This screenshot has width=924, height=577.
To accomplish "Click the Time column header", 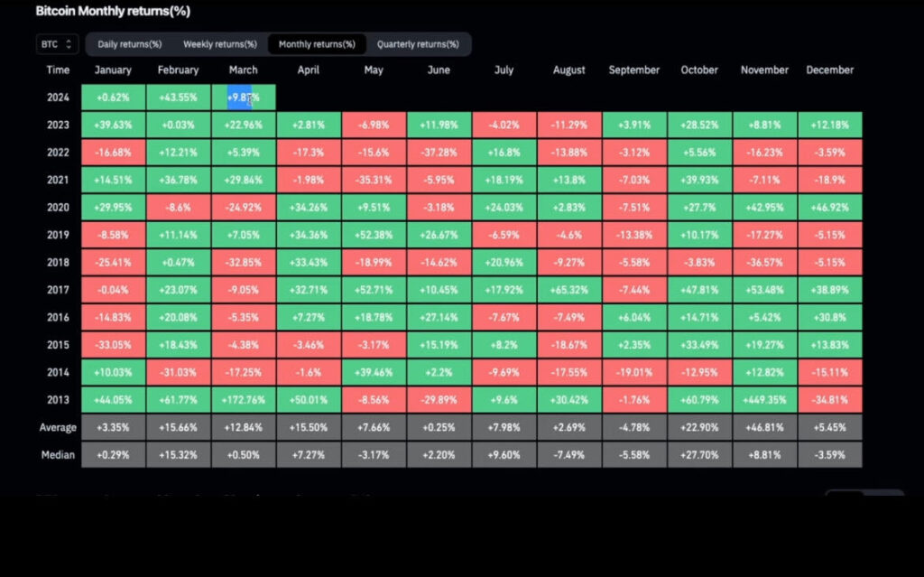I will [58, 70].
